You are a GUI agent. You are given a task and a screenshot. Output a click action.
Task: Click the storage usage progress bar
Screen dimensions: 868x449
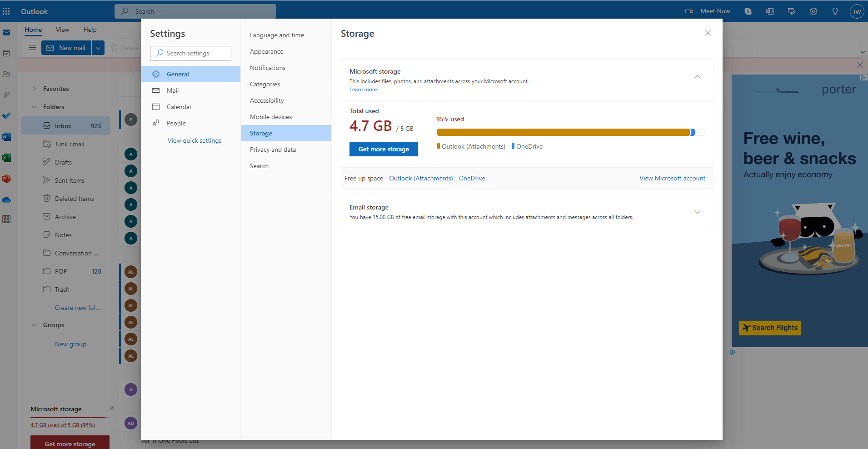[x=570, y=132]
